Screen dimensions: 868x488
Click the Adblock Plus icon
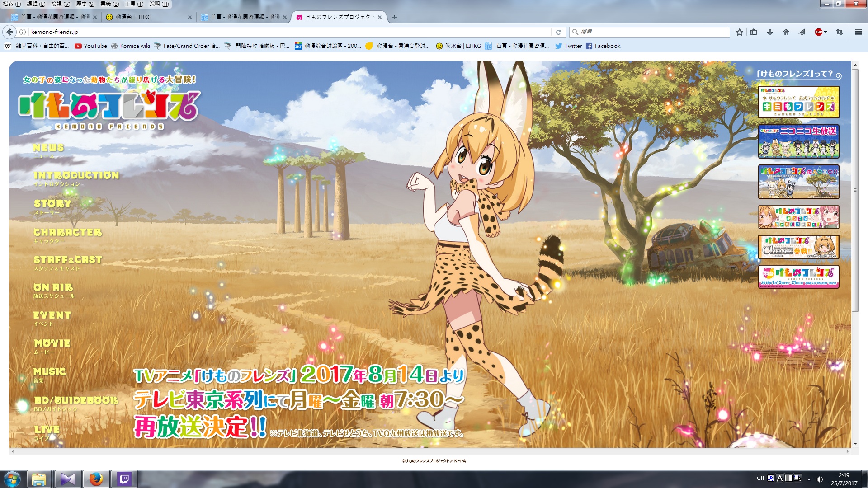[x=818, y=32]
